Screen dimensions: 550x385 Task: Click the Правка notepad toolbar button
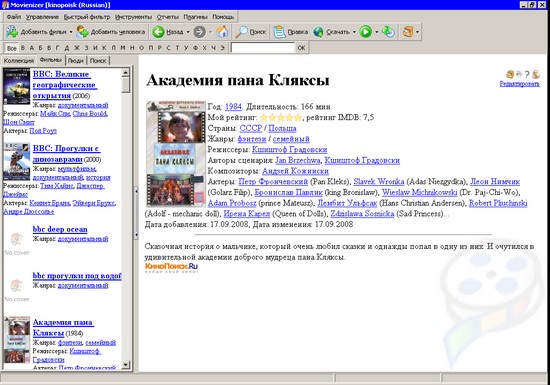291,32
